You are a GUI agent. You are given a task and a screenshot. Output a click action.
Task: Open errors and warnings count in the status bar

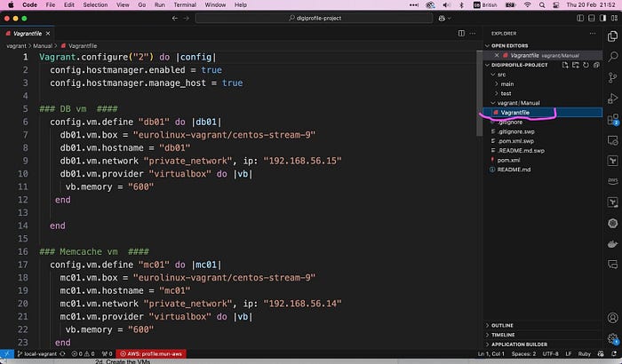pos(83,353)
